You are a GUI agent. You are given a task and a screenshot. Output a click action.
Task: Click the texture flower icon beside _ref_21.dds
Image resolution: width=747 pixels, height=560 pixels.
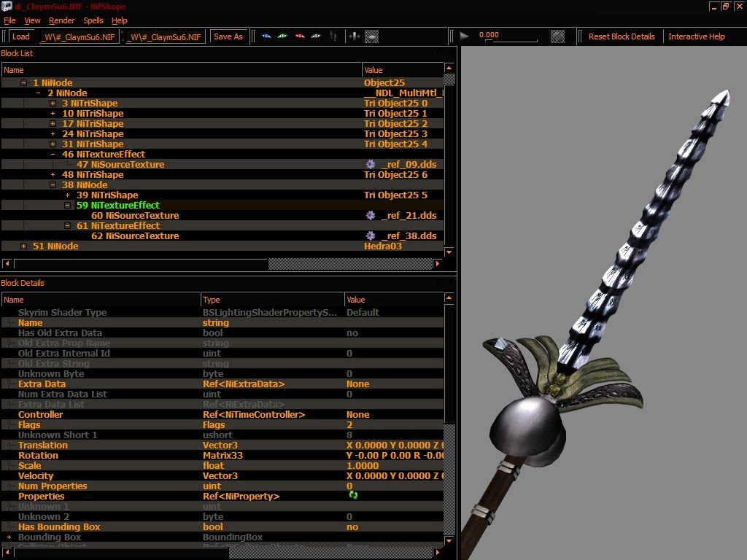(x=370, y=215)
